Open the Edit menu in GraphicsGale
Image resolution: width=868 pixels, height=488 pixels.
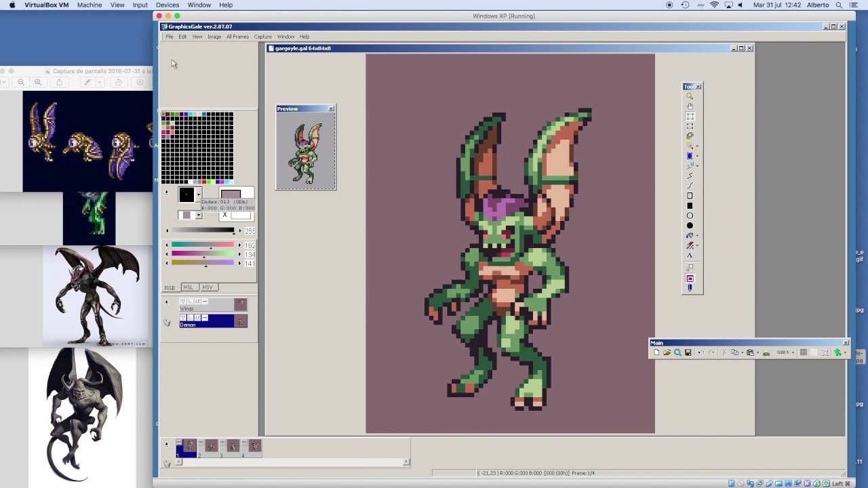182,37
